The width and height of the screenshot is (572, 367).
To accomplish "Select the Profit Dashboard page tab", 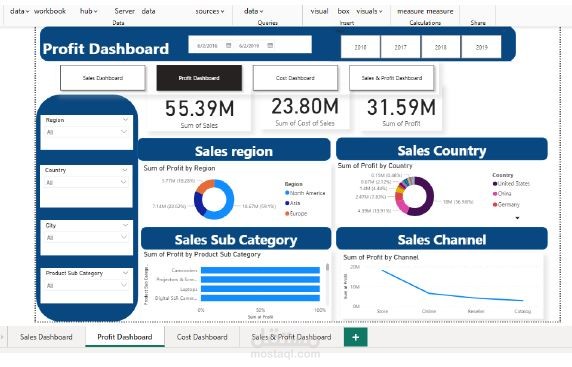I will click(125, 337).
